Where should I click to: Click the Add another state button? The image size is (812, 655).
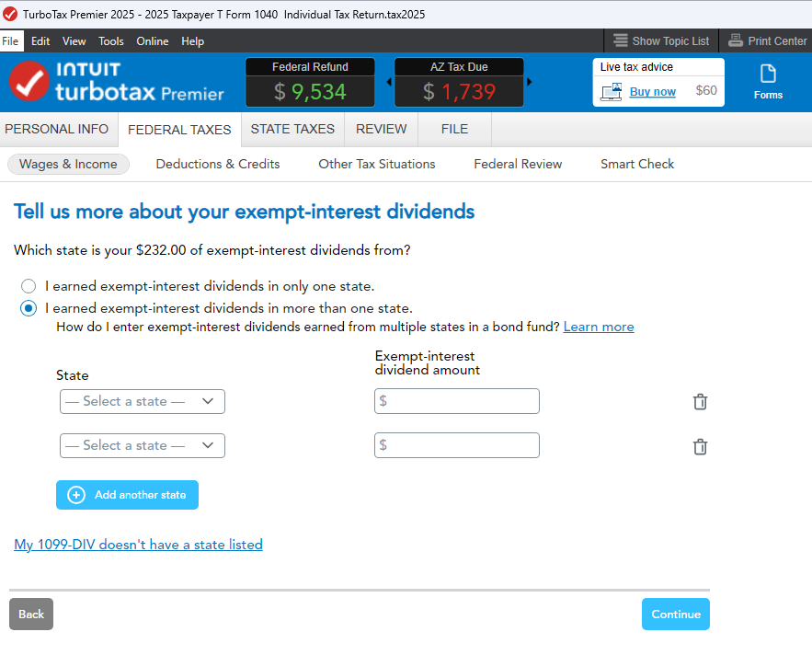point(128,495)
